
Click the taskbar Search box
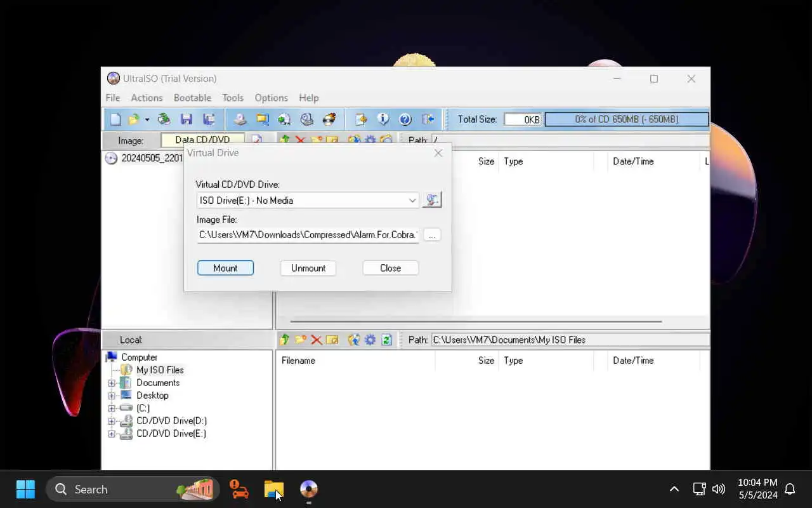[x=133, y=489]
